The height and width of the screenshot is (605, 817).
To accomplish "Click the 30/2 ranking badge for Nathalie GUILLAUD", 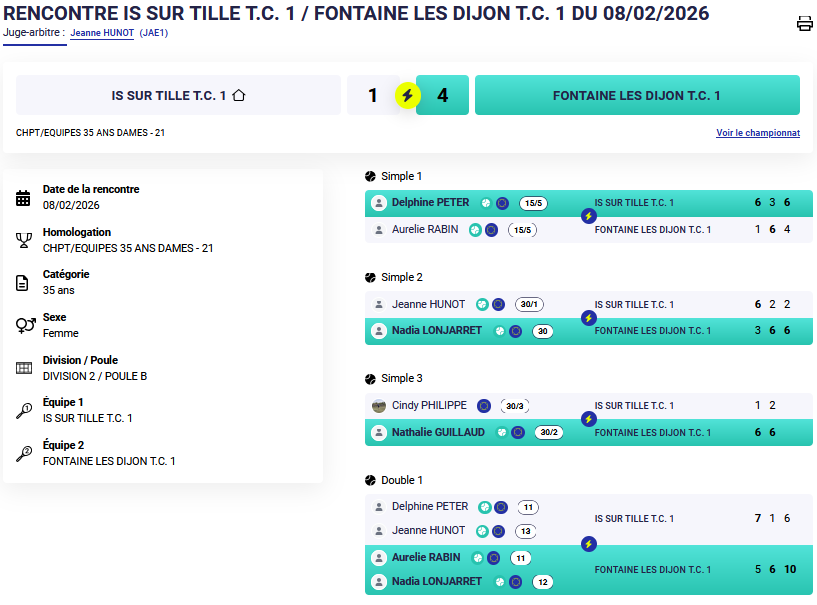I will (549, 433).
